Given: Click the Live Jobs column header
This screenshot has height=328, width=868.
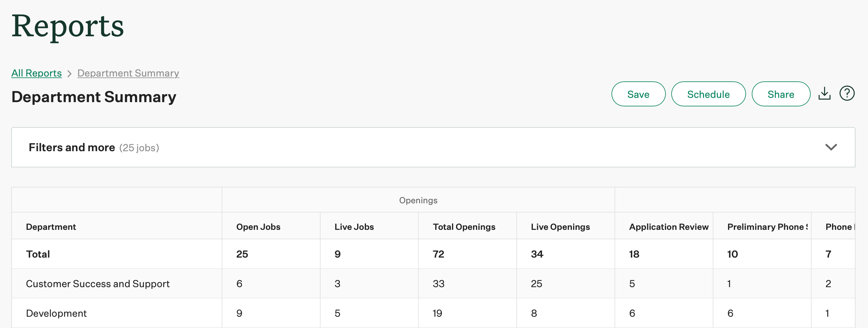Looking at the screenshot, I should click(354, 226).
